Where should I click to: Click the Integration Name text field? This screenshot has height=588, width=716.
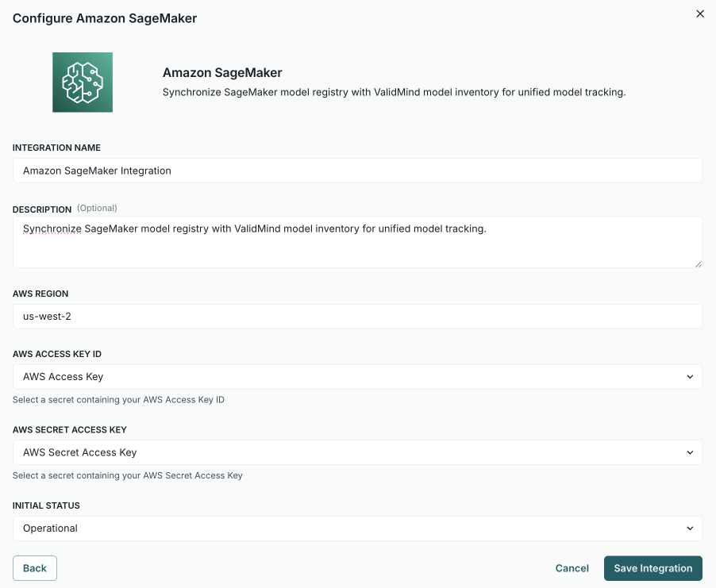pyautogui.click(x=357, y=170)
